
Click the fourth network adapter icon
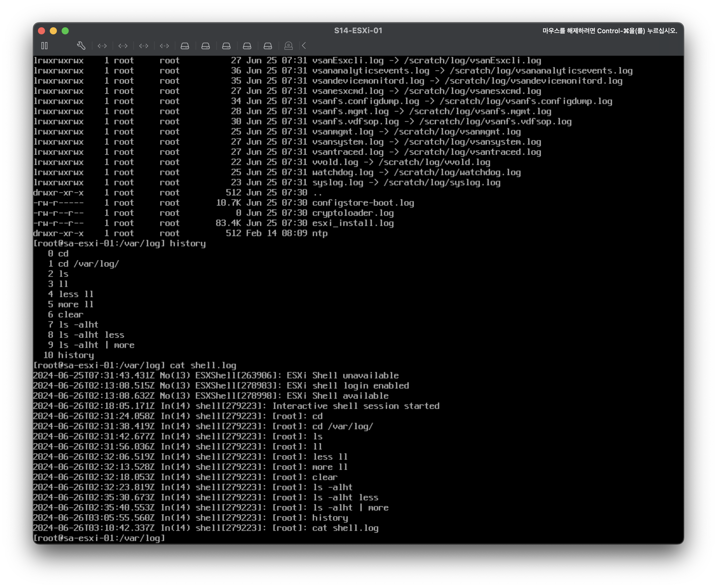point(164,46)
